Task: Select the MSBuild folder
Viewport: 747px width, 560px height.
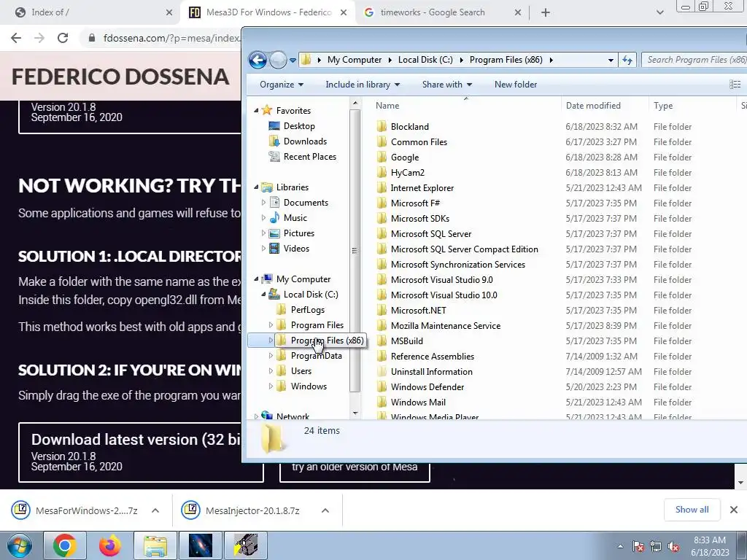Action: click(x=407, y=341)
